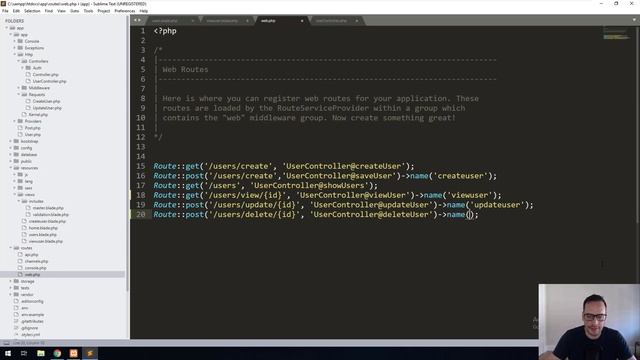Open CreateUser.php request file
The height and width of the screenshot is (360, 640).
[x=46, y=101]
